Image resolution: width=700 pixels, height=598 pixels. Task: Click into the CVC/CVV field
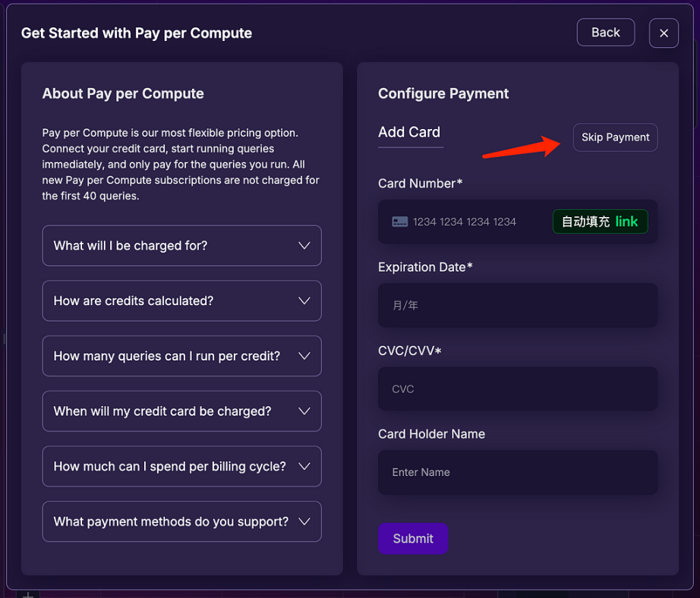point(518,389)
